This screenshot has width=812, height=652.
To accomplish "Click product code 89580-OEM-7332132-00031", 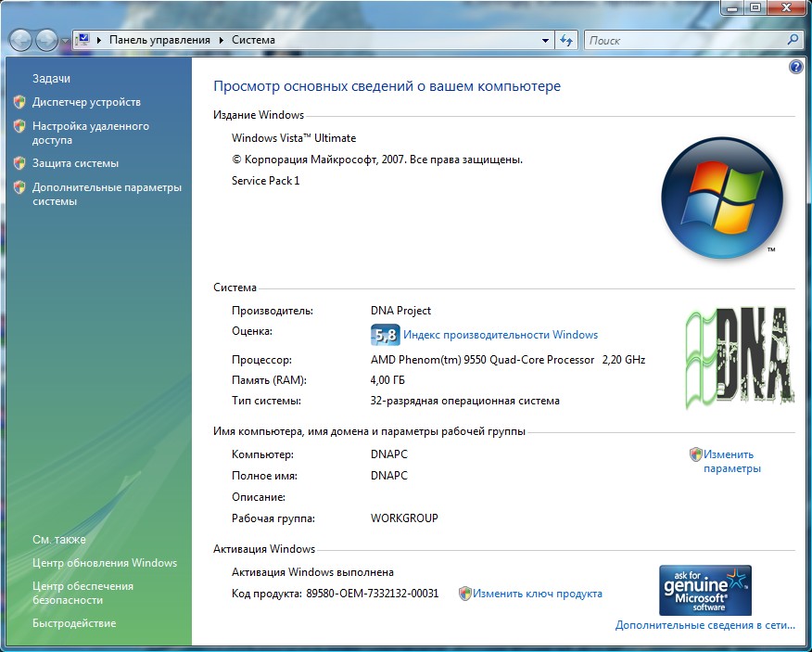I will [x=373, y=594].
